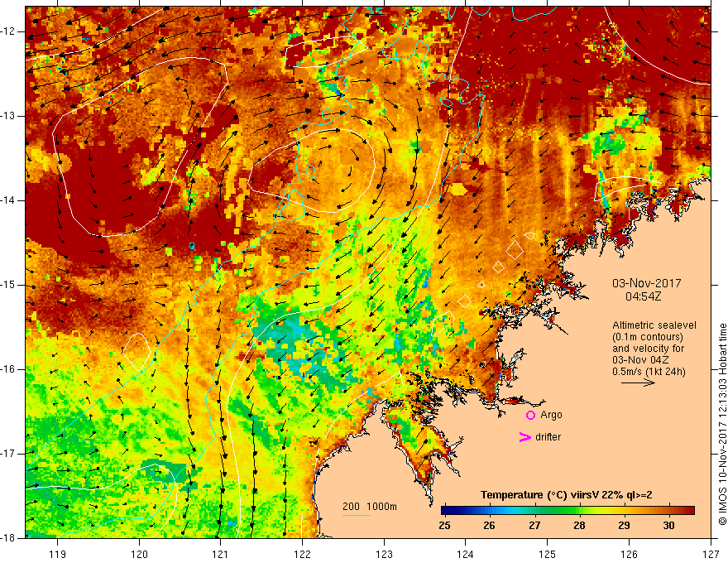This screenshot has width=728, height=563.
Task: Click the 'Argo' legend label
Action: (x=551, y=415)
